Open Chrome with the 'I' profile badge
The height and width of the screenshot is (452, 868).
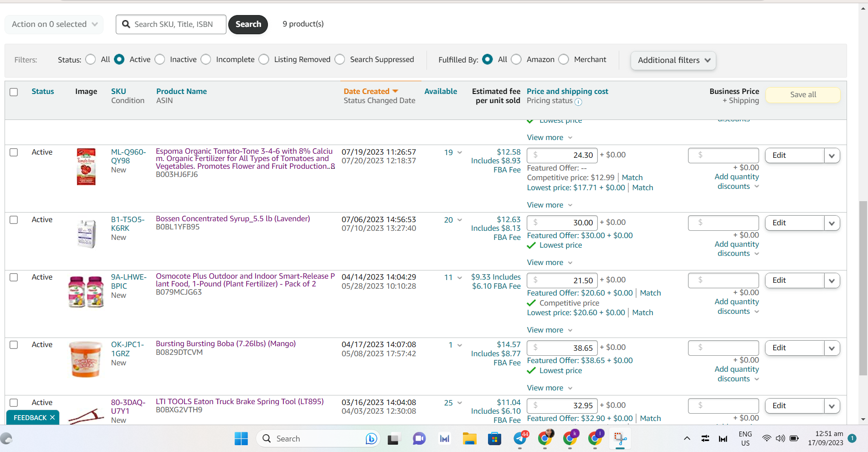596,438
